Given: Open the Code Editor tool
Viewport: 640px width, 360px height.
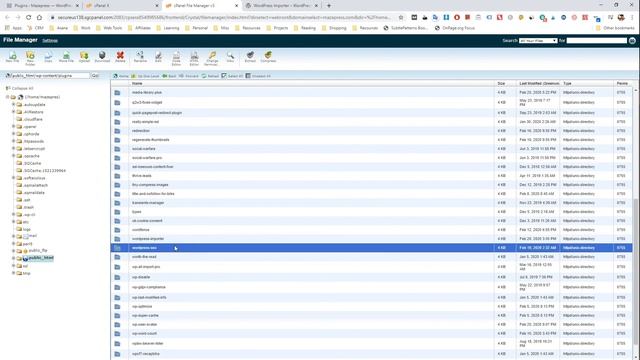Looking at the screenshot, I should 176,58.
